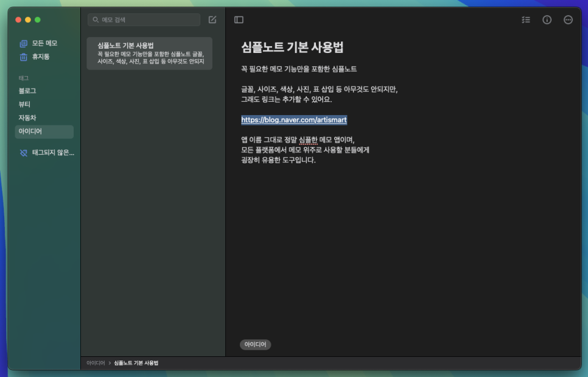Open 모든 메모 in sidebar
This screenshot has width=588, height=377.
pos(44,43)
